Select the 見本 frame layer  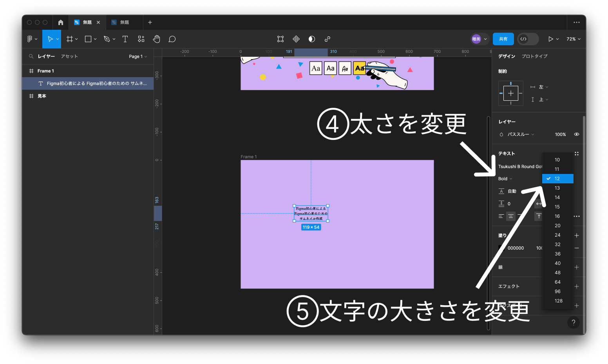tap(42, 96)
